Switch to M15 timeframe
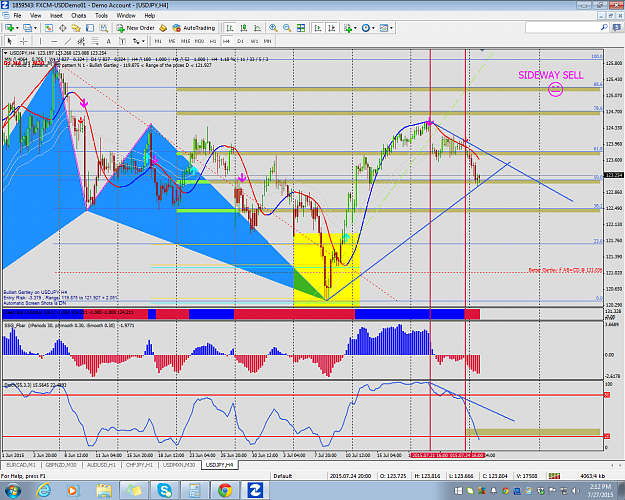Screen dimensions: 625x500 click(185, 41)
